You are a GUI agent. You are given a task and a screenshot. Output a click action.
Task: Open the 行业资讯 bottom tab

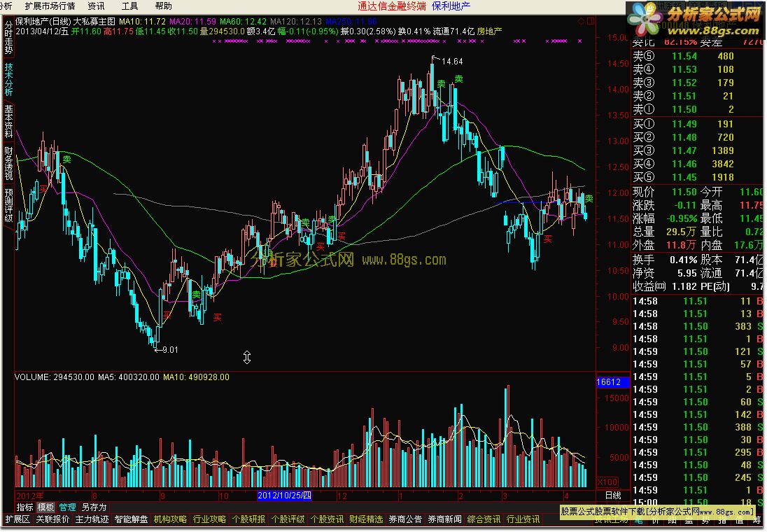[x=523, y=519]
